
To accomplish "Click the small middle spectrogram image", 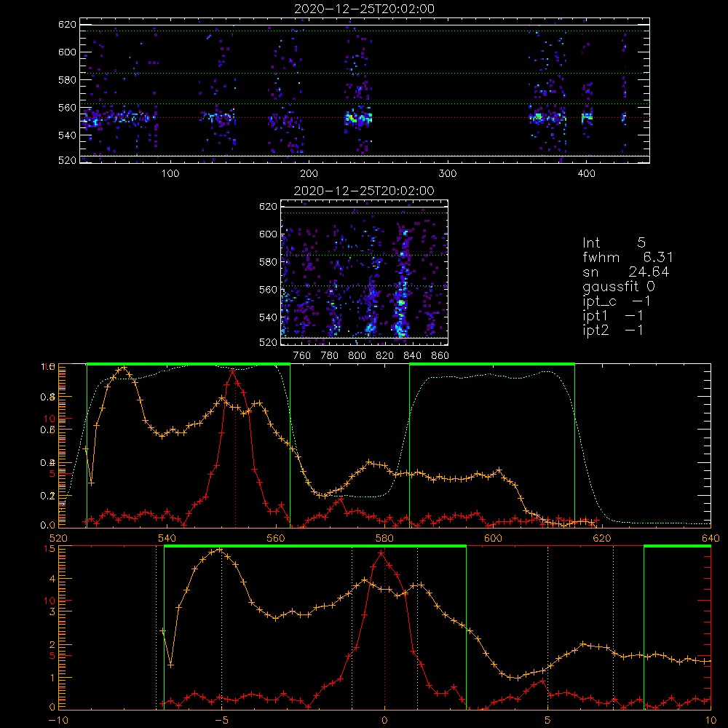I will click(x=365, y=272).
